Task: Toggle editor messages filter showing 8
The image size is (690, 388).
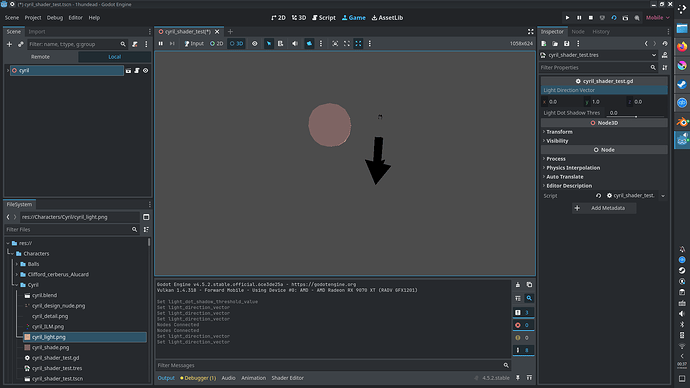Action: pos(523,350)
